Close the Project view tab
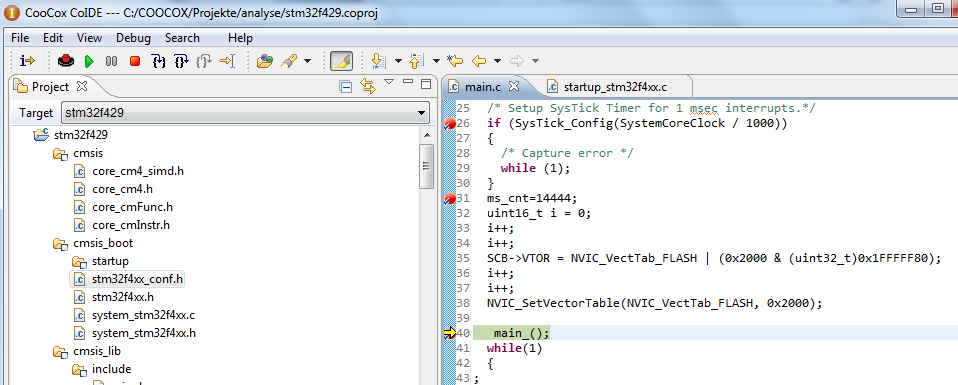Screen dimensions: 958x385 tap(82, 86)
